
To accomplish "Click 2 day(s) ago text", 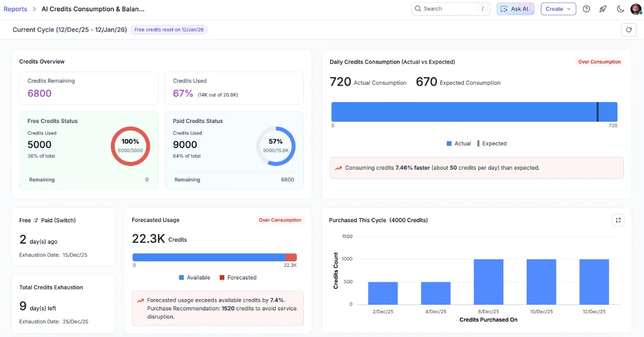I will click(x=38, y=240).
